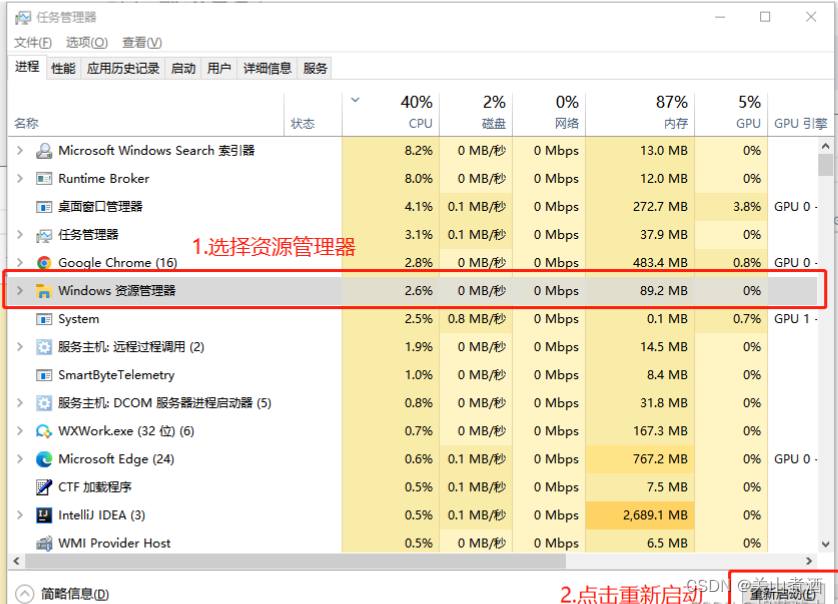Viewport: 838px width, 604px height.
Task: Click the gear icon for 服务主机: 远程过程调用
Action: (x=44, y=347)
